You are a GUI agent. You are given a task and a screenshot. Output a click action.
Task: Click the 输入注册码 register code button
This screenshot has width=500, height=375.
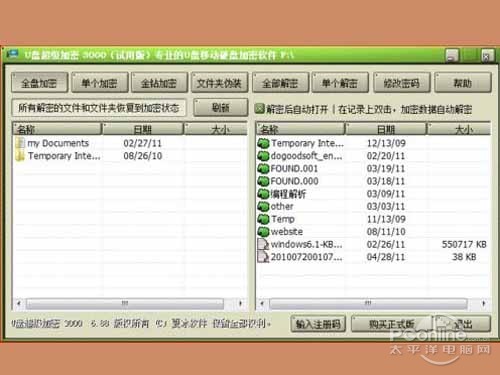coord(318,324)
